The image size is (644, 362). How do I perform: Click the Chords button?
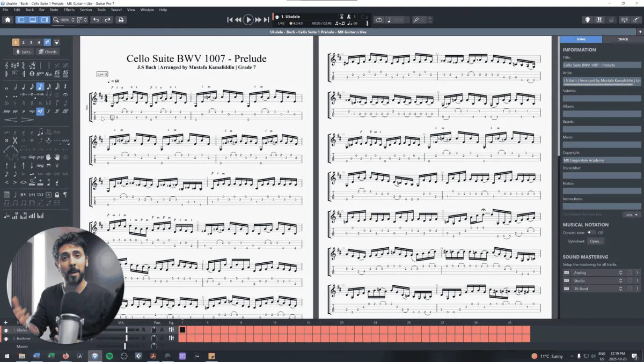47,52
